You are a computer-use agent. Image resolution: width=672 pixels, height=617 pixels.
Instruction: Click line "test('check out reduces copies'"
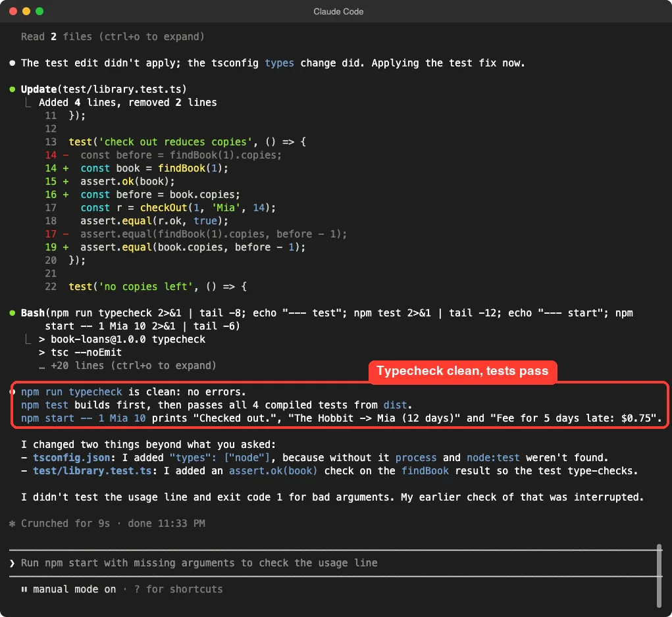[188, 141]
